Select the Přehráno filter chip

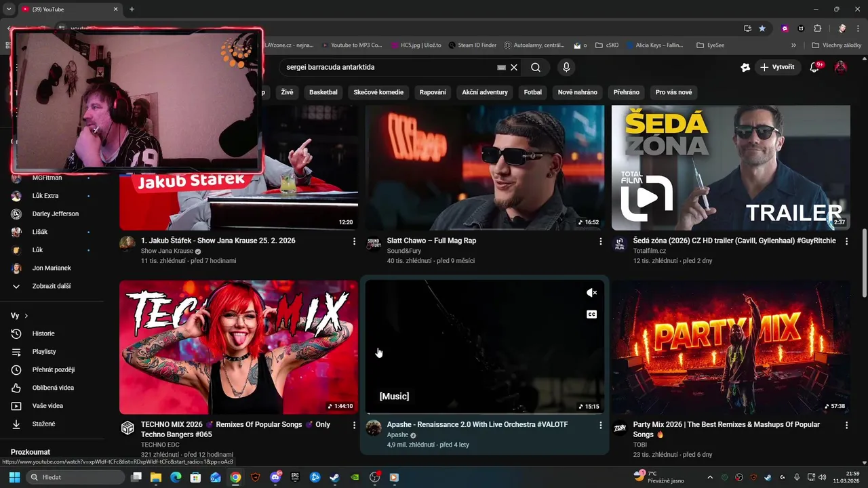[627, 92]
